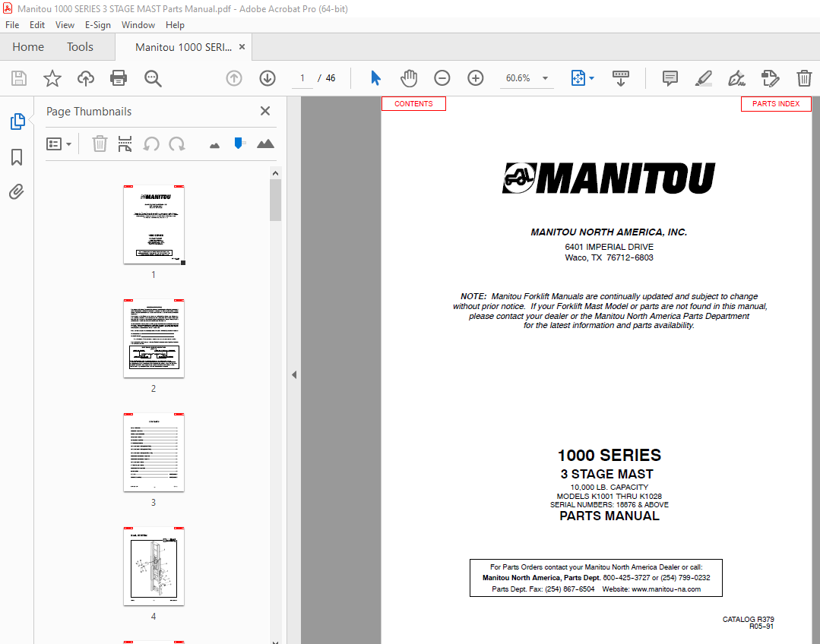Click the CONTENTS button on the page

[x=413, y=103]
